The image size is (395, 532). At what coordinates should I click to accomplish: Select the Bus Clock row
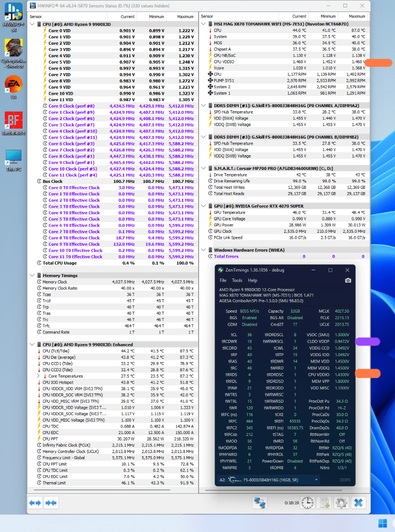(x=113, y=181)
